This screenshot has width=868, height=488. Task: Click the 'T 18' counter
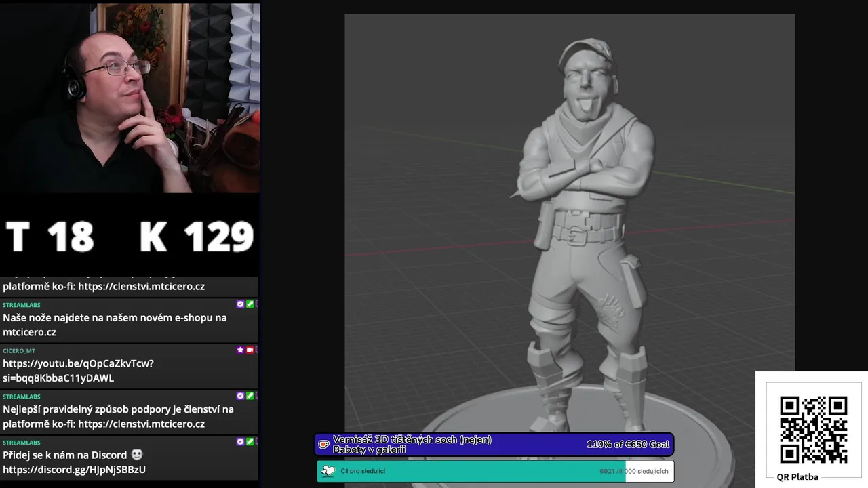coord(50,237)
